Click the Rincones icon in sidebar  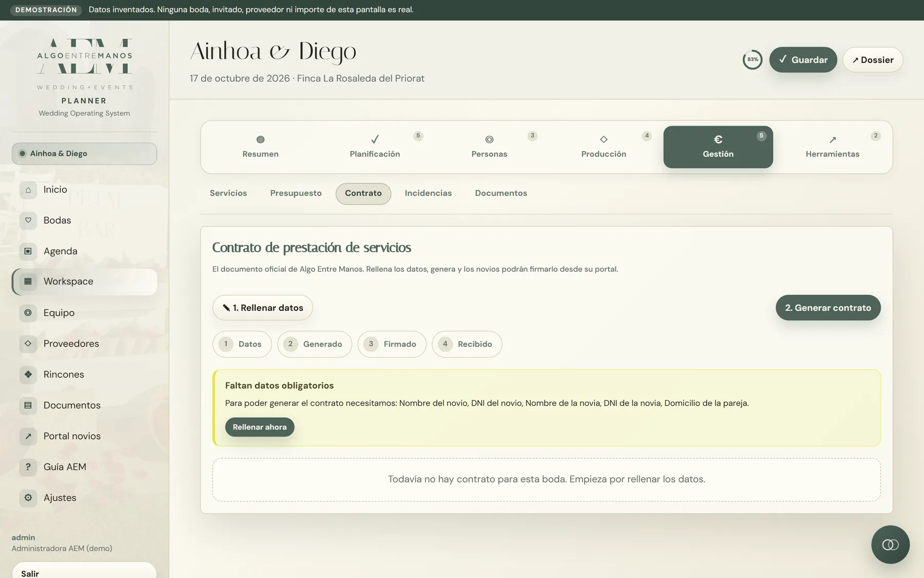pos(28,375)
